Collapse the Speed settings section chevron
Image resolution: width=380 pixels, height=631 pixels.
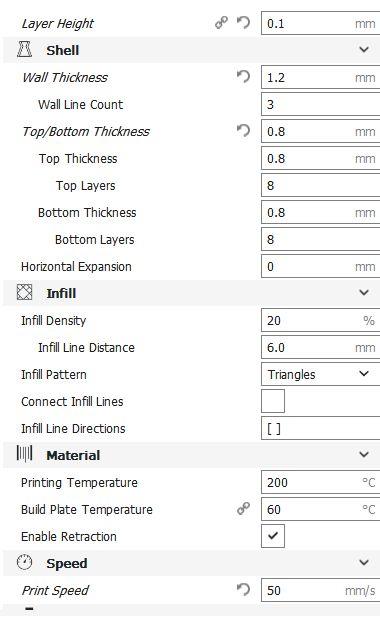coord(364,563)
